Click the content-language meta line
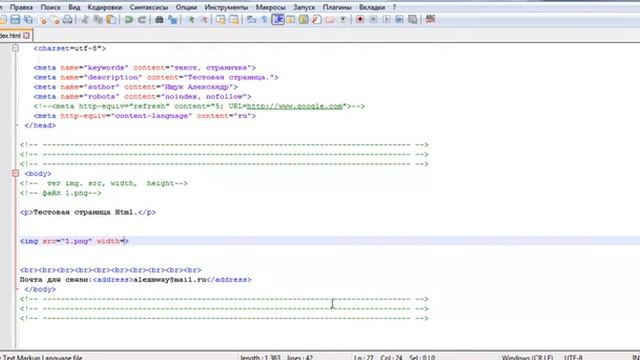Screen dimensions: 640x360 144,116
